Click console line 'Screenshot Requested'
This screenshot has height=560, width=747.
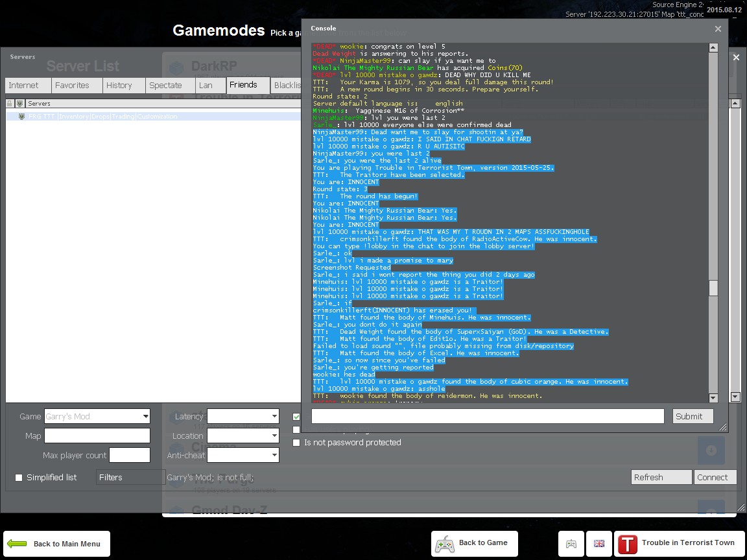351,268
